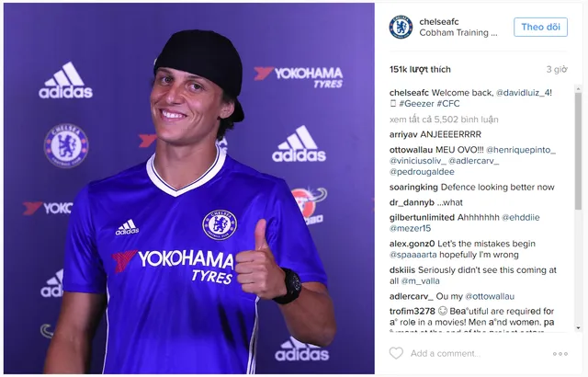Open the @ottowallau mention in adlercarv_ comment
The image size is (588, 377).
[490, 296]
